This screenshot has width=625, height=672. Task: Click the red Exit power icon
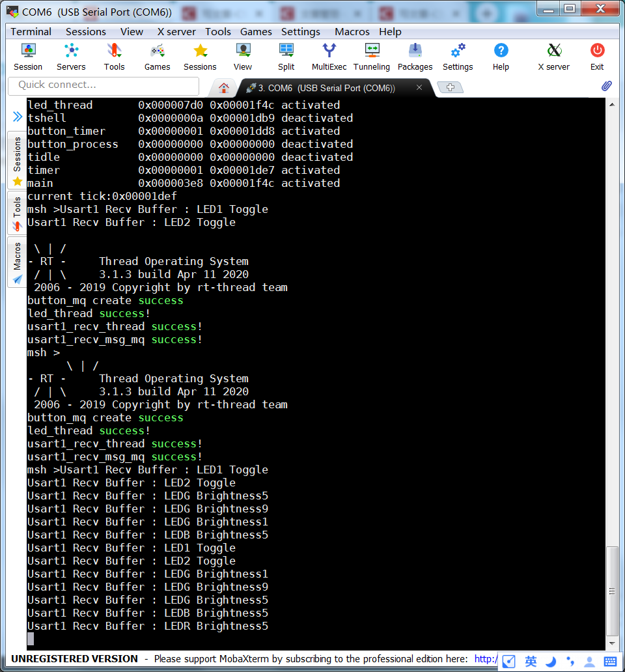(597, 57)
